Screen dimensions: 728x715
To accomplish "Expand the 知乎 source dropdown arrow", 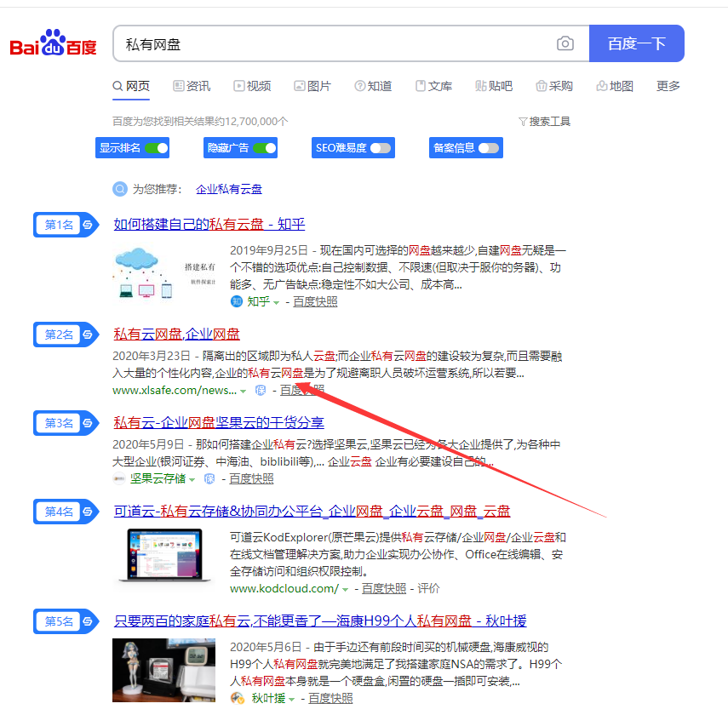I will tap(276, 303).
